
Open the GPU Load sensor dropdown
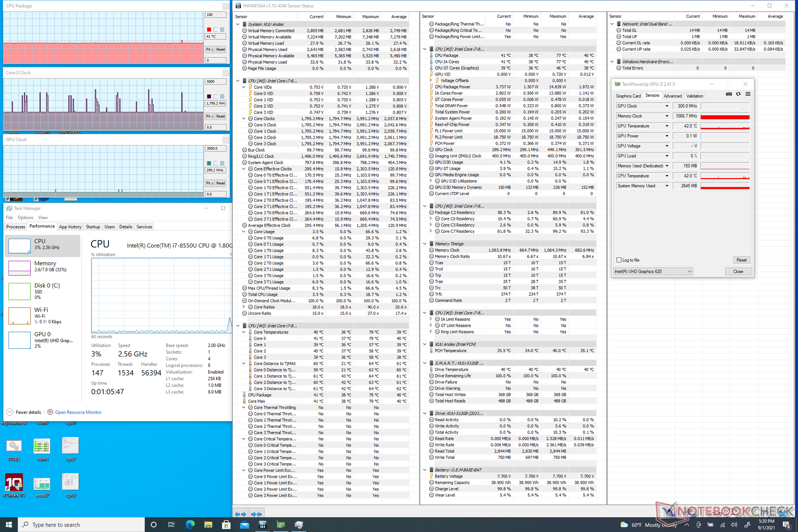pyautogui.click(x=667, y=156)
